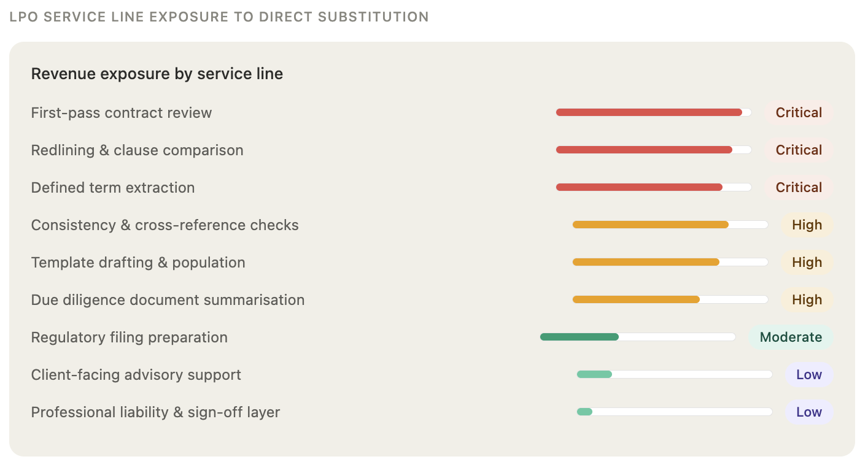Click the Defined term extraction label
This screenshot has width=868, height=470.
pyautogui.click(x=113, y=188)
